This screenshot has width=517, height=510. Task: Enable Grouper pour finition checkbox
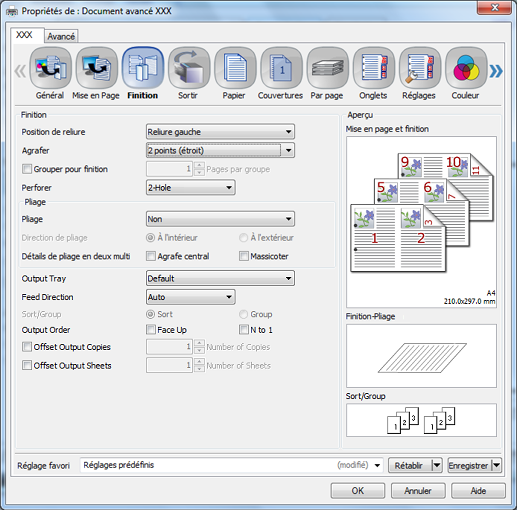pos(27,169)
